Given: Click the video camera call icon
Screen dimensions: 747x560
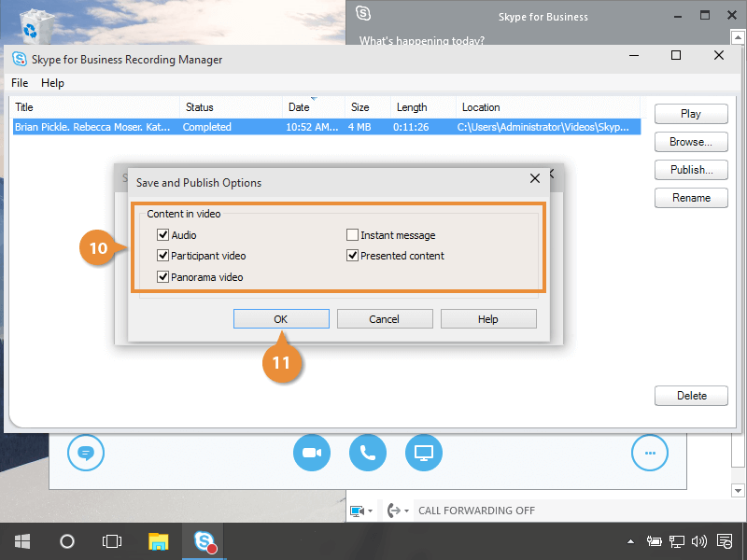Looking at the screenshot, I should point(312,454).
